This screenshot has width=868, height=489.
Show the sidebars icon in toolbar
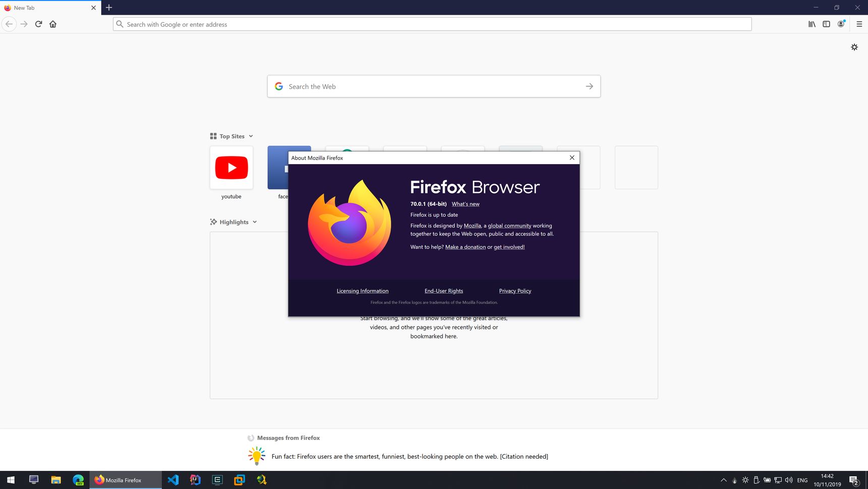point(826,24)
